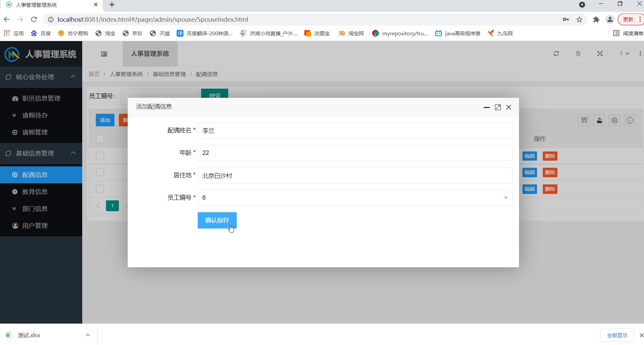Open the downloaded 测试.xlsx file
The image size is (644, 345).
pyautogui.click(x=29, y=335)
